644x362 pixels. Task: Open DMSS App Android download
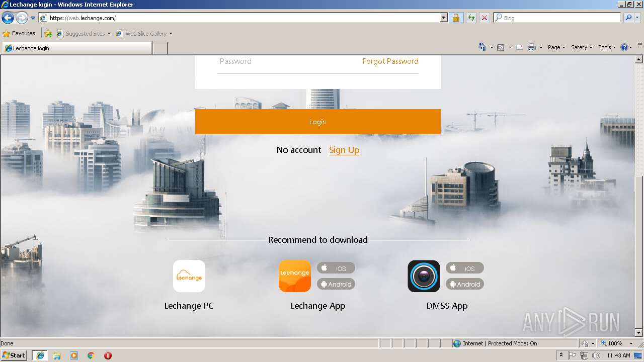tap(465, 284)
